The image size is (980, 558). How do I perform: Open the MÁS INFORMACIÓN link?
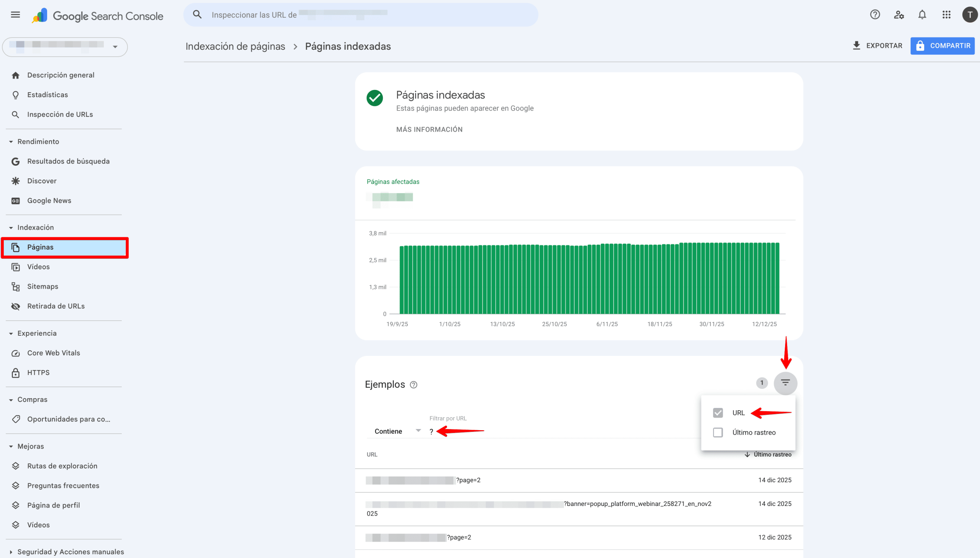point(429,129)
